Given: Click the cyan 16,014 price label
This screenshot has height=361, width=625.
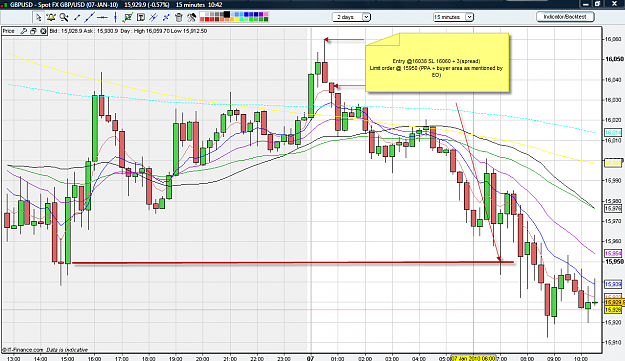Looking at the screenshot, I should 613,132.
